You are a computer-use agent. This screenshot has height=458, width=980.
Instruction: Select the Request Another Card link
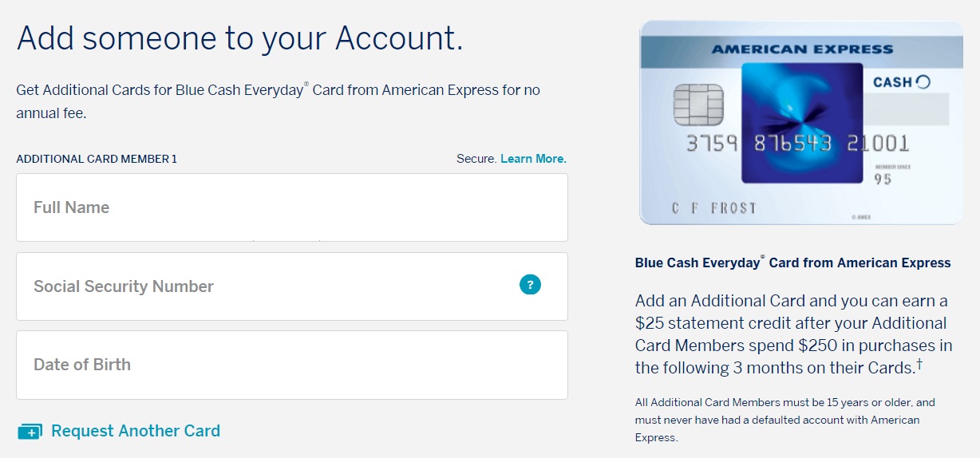pos(136,431)
